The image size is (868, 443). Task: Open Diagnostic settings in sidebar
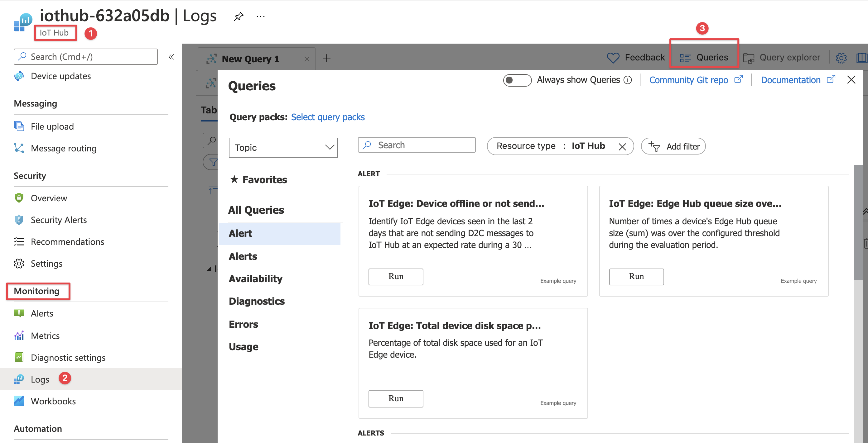pos(68,358)
